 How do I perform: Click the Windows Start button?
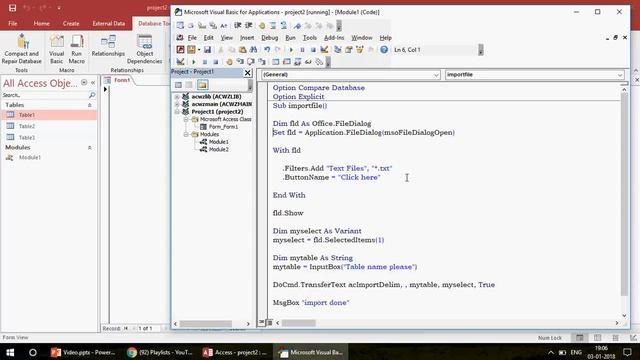[10, 352]
